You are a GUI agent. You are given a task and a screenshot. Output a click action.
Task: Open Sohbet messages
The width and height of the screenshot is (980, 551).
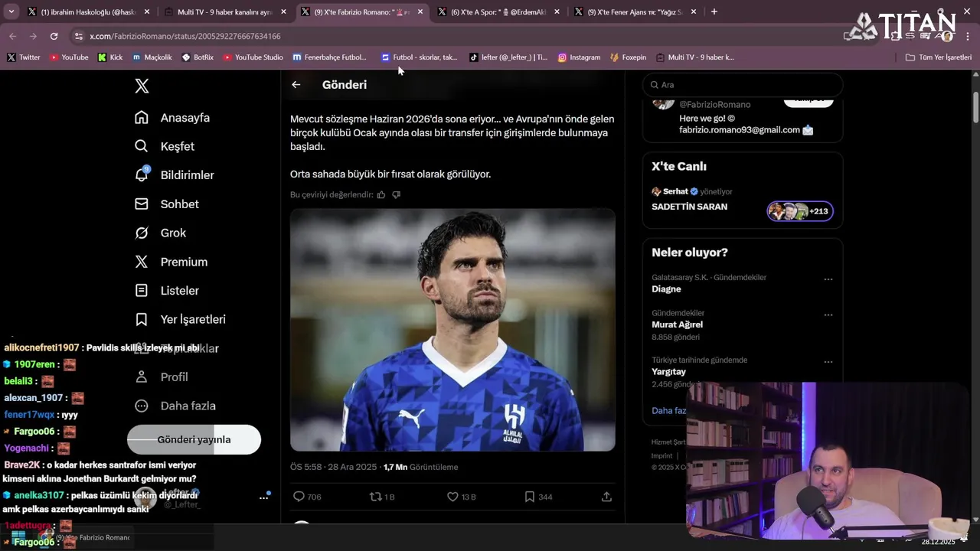pyautogui.click(x=167, y=204)
